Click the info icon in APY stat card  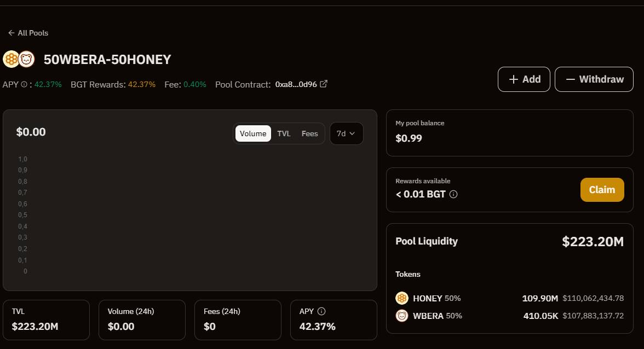click(x=321, y=311)
